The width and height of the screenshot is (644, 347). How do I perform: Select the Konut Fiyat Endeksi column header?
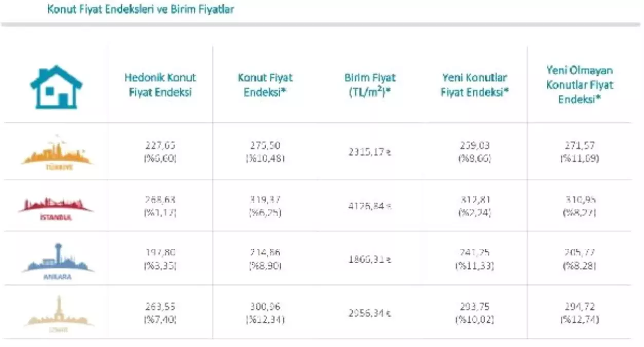tap(265, 85)
